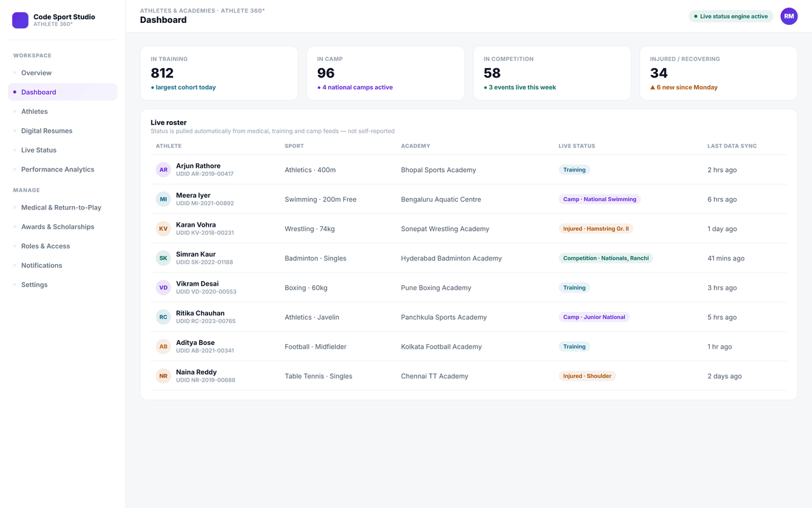Open the In Training stat card
812x508 pixels.
(219, 73)
